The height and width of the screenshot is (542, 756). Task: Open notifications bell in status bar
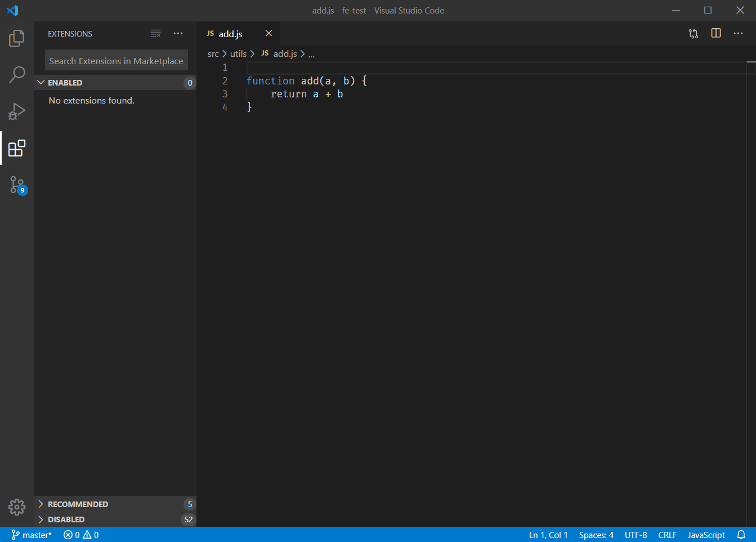(x=741, y=535)
